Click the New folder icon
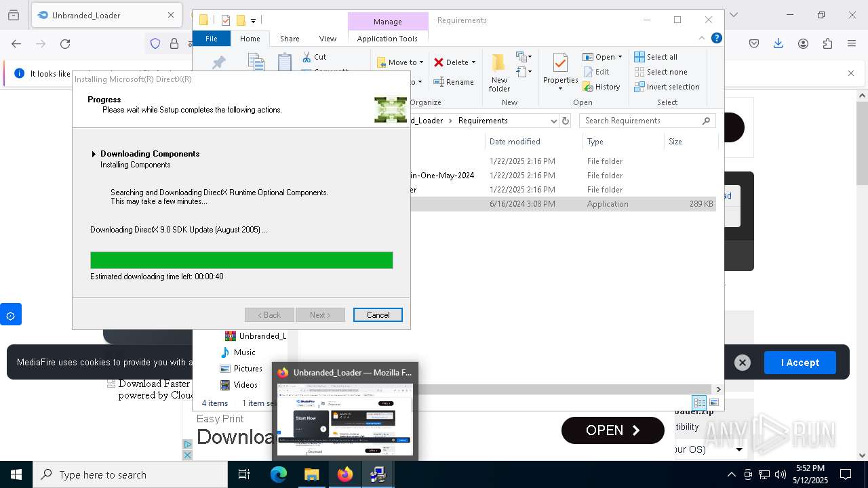Image resolution: width=868 pixels, height=488 pixels. pos(499,64)
